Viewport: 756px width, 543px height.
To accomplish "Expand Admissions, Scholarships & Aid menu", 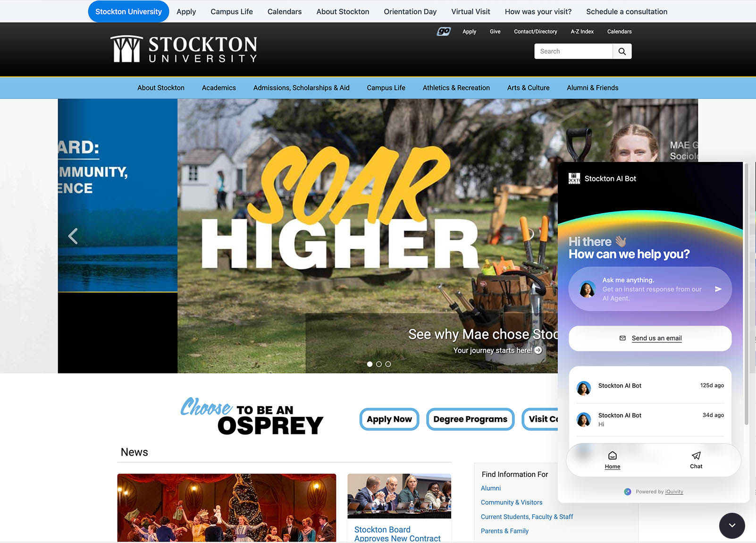I will click(301, 88).
